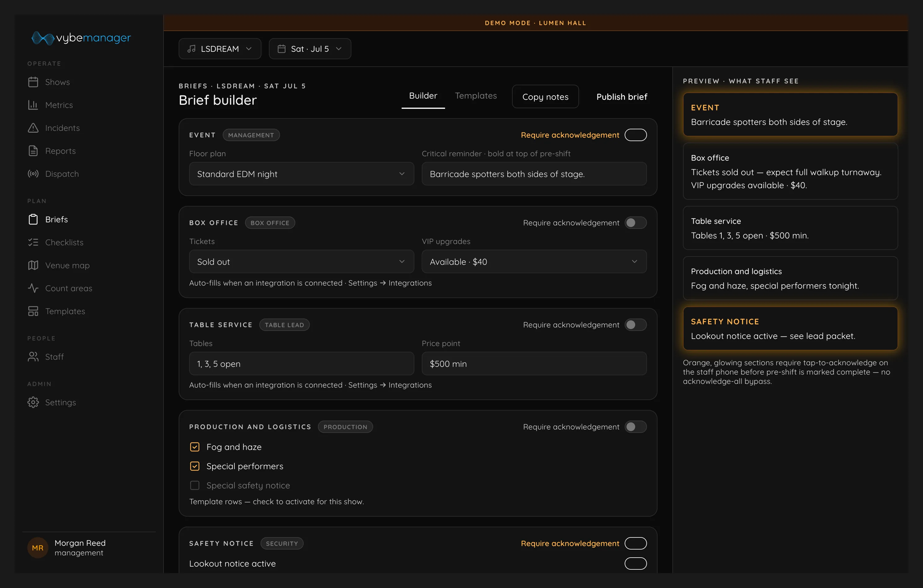The image size is (923, 588).
Task: Check the Special safety notice checkbox
Action: [195, 485]
